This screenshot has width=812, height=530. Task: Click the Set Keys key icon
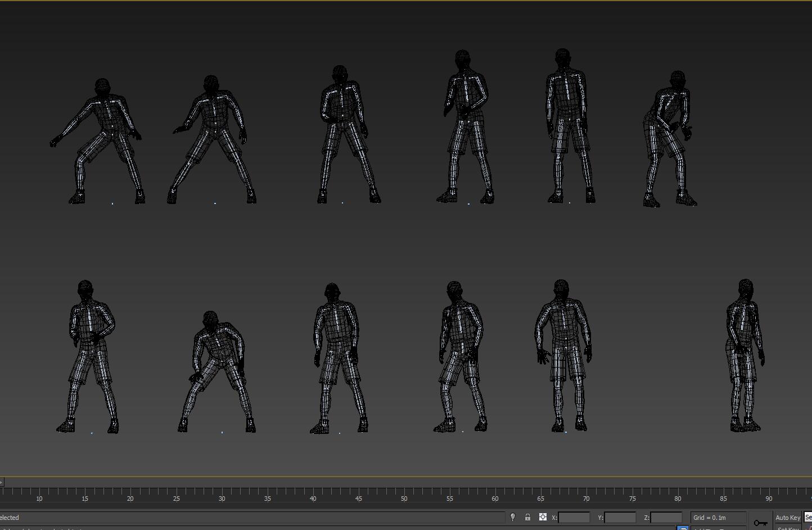coord(760,523)
